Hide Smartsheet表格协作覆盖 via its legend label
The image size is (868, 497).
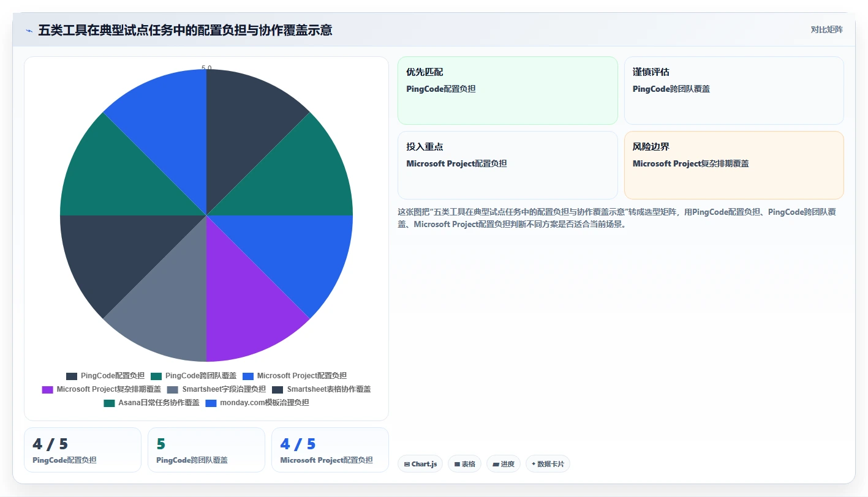coord(328,389)
